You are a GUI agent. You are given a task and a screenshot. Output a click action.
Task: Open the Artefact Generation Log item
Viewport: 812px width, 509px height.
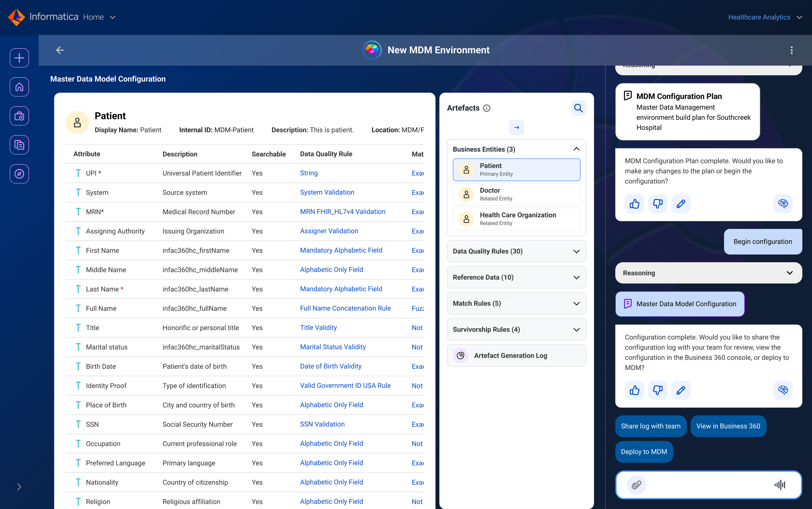(x=516, y=355)
